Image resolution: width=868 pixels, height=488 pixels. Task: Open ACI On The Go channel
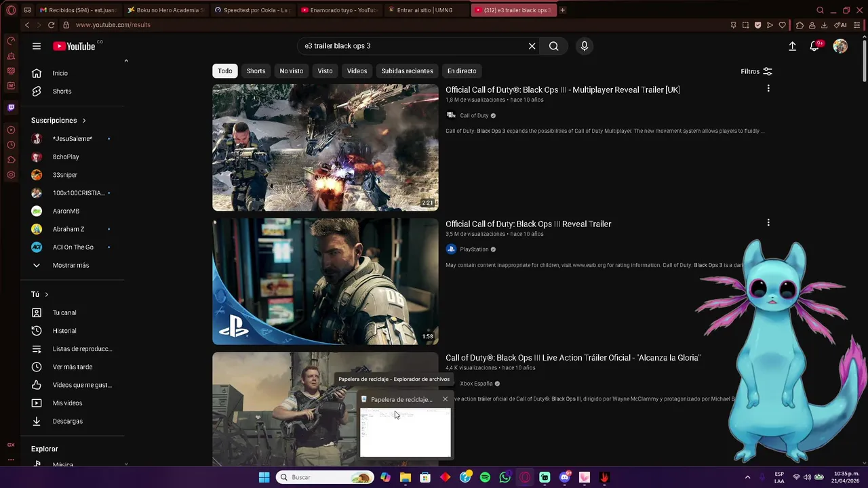(x=73, y=247)
